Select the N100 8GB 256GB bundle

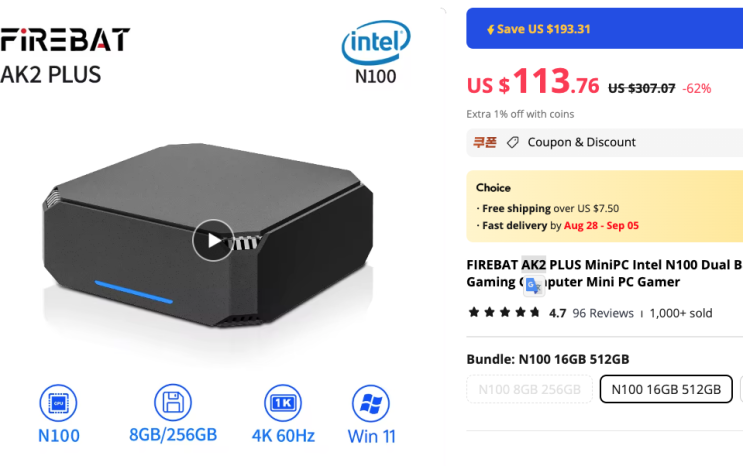[529, 389]
